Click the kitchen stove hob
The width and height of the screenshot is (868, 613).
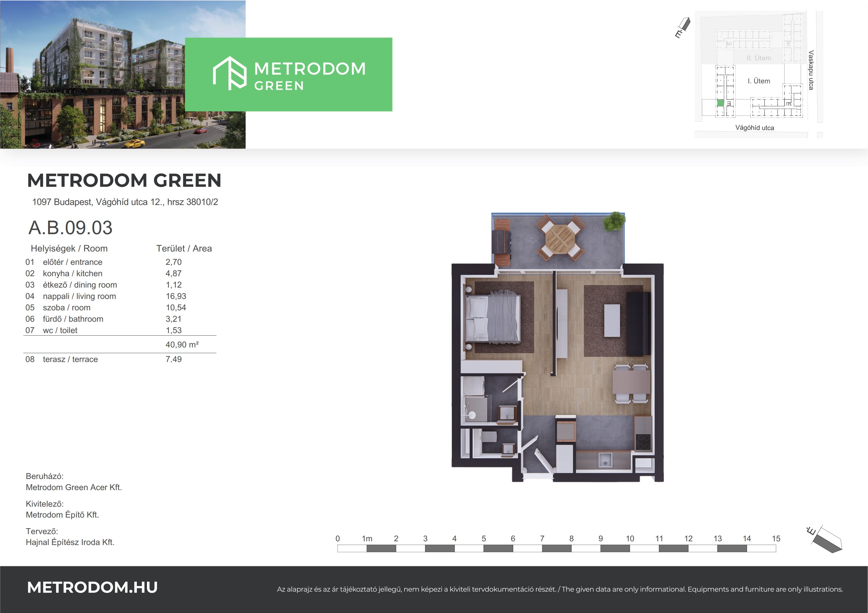coord(643,442)
